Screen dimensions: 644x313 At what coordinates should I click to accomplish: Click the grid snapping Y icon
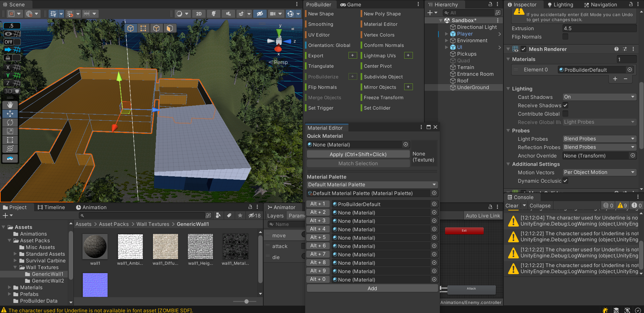coord(53,14)
